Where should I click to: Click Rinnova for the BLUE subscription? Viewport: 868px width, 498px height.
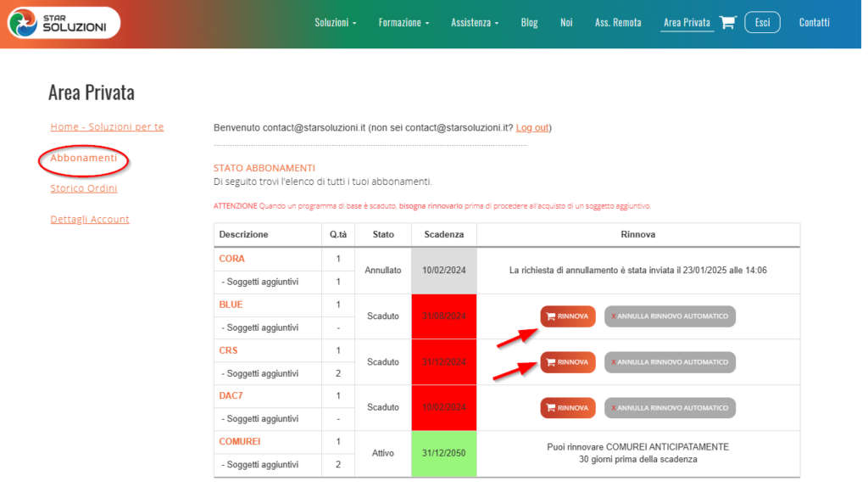[x=567, y=316]
